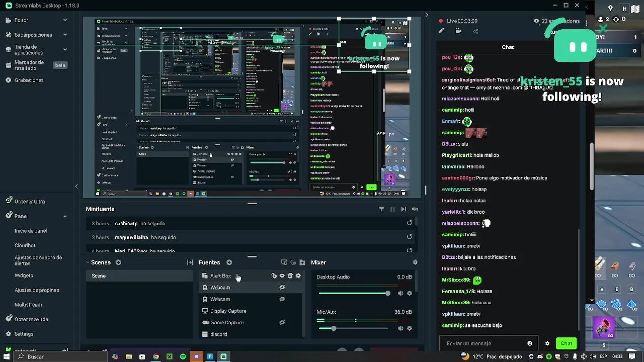Open Mixer advanced audio settings
Screen dimensions: 644x362
(415, 262)
